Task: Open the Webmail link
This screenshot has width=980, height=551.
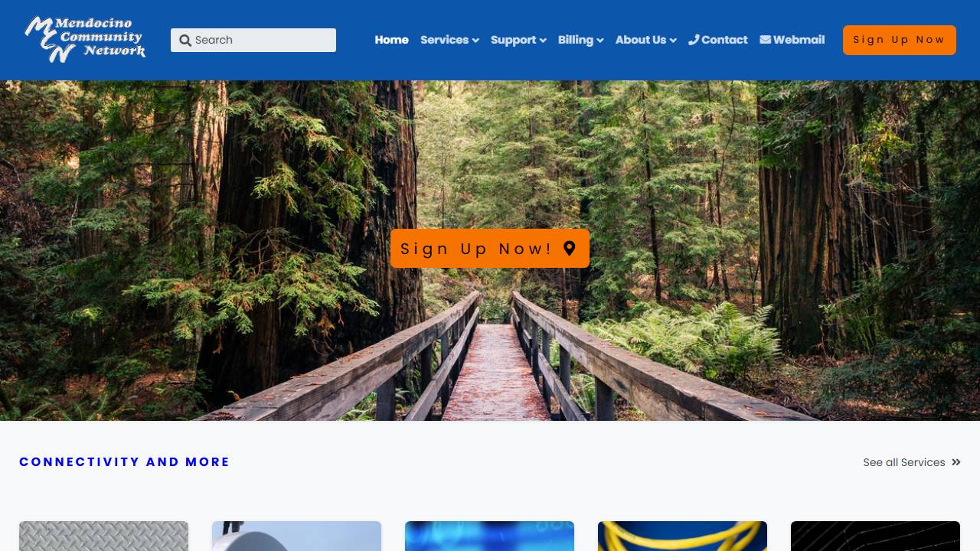Action: pos(792,40)
